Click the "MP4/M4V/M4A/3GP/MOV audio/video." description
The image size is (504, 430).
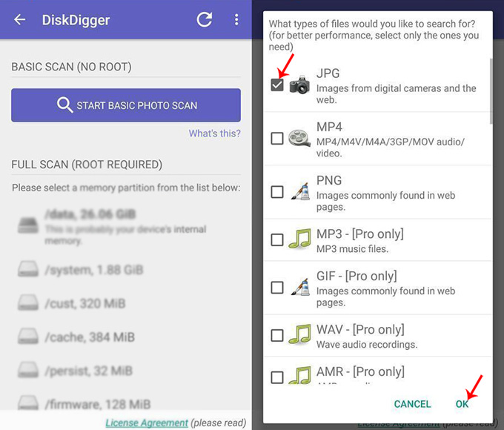click(x=390, y=148)
